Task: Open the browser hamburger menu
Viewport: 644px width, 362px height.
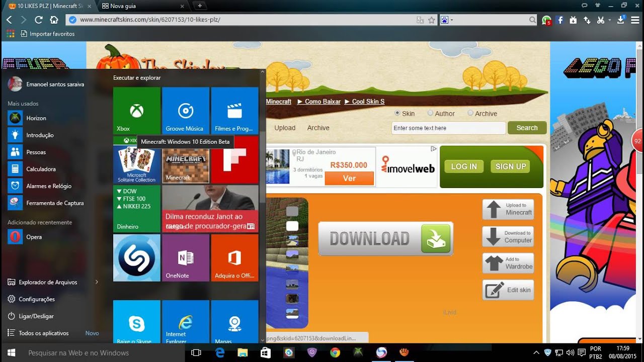Action: tap(636, 20)
